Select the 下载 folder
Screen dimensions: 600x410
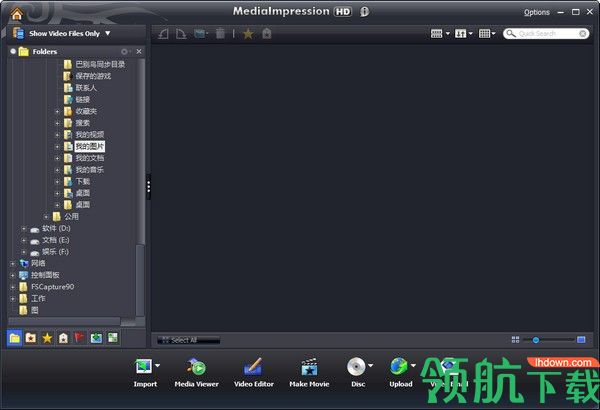pos(83,181)
